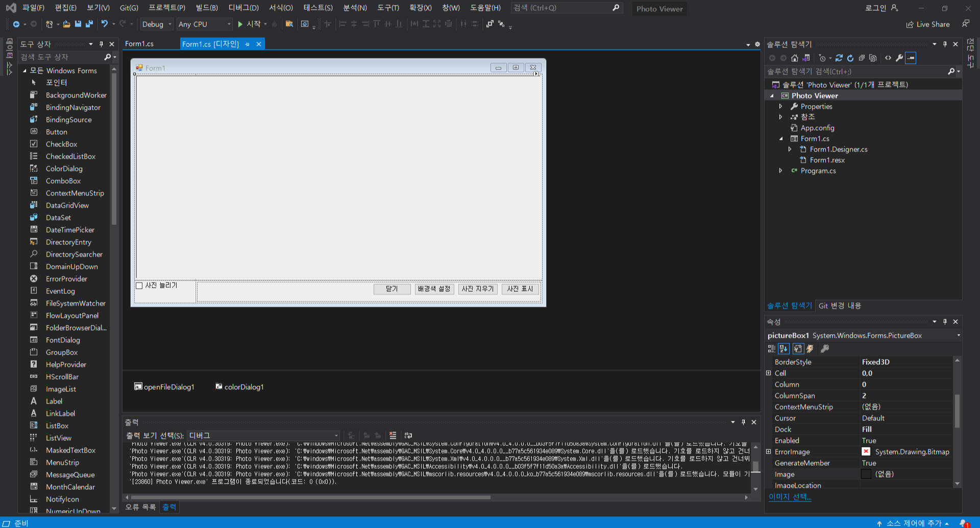Click show all files icon in Solution Explorer
Viewport: 980px width, 528px height.
pyautogui.click(x=873, y=58)
